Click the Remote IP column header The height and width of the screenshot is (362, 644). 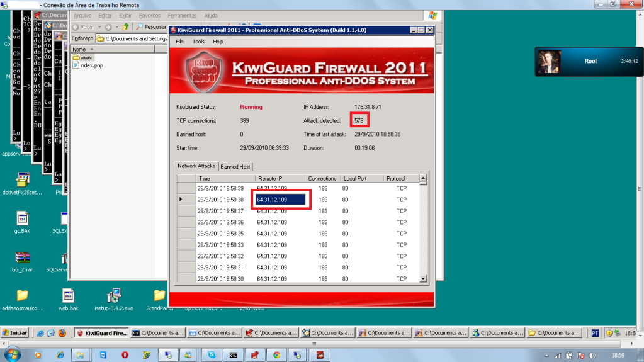tap(280, 179)
